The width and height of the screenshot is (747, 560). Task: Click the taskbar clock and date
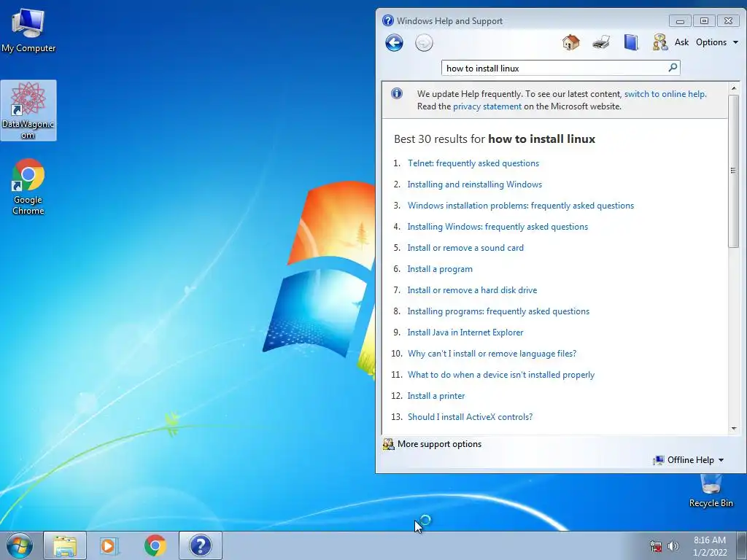(x=710, y=546)
